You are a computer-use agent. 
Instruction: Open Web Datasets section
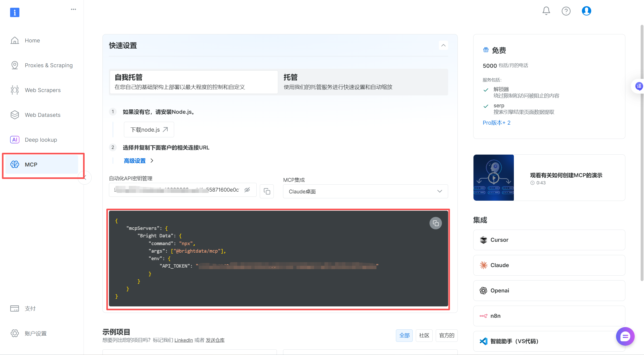(42, 115)
